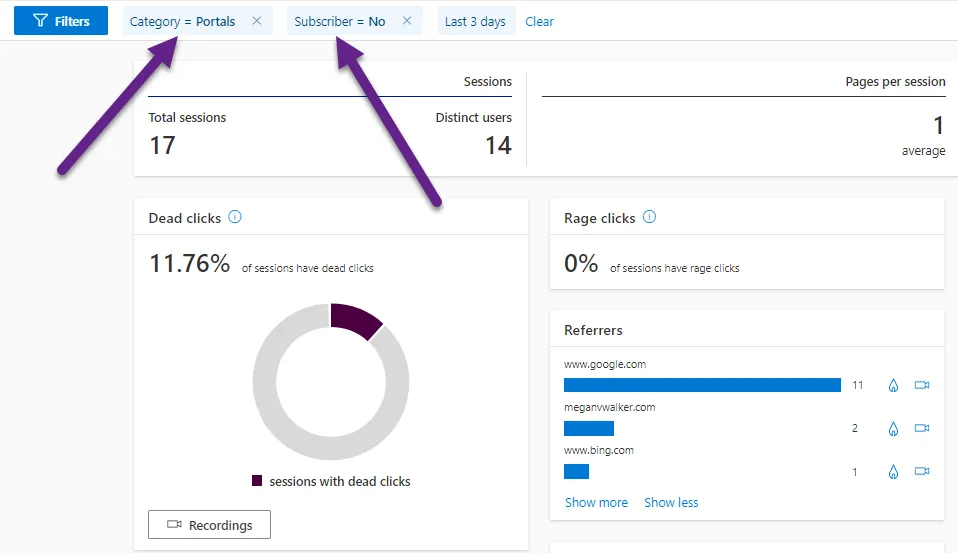
Task: Click the dark purple dead clicks donut segment
Action: (358, 319)
